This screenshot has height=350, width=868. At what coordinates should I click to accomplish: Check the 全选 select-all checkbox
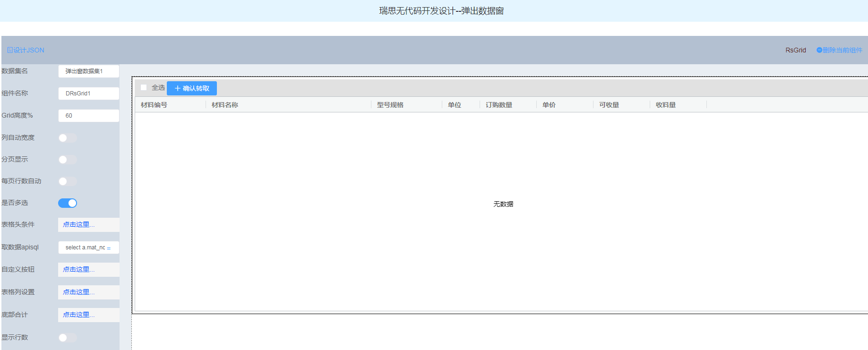point(144,87)
